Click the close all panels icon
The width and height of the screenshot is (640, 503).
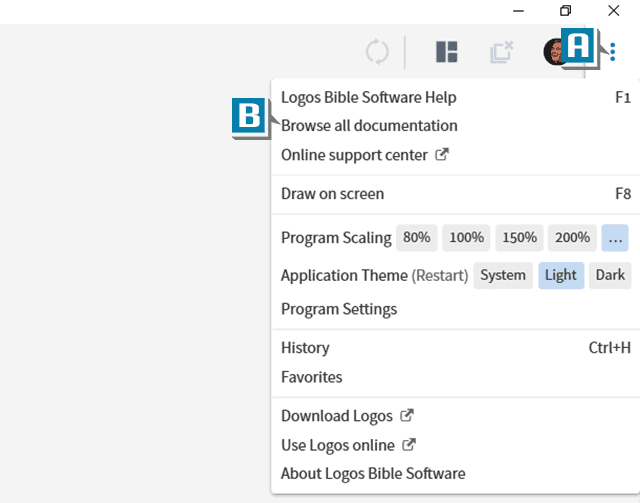501,52
